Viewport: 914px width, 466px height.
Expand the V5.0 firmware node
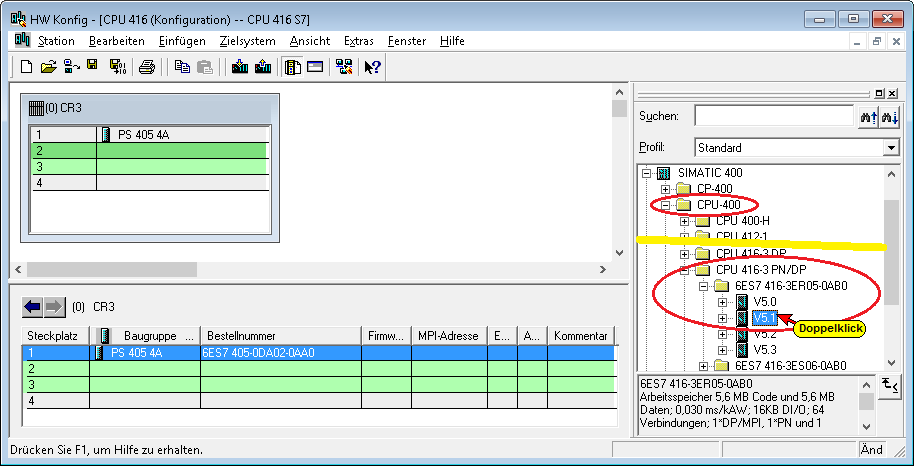click(x=723, y=302)
